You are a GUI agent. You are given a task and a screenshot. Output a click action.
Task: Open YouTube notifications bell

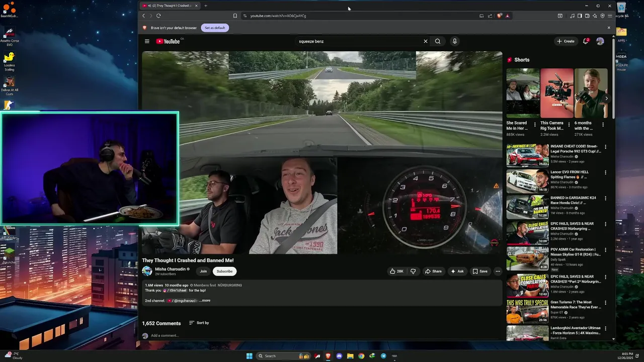(x=586, y=41)
